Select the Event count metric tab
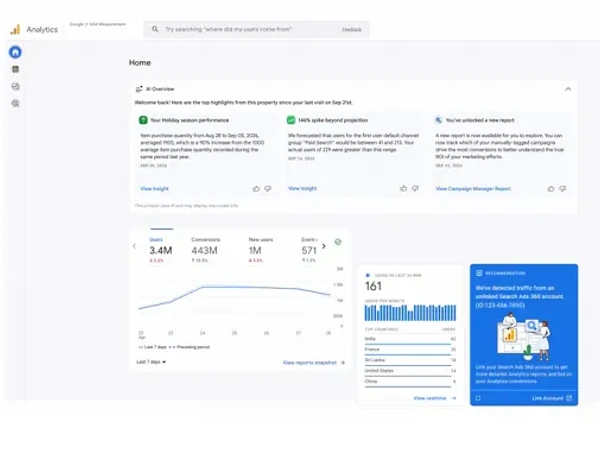Image resolution: width=600 pixels, height=450 pixels. tap(309, 249)
